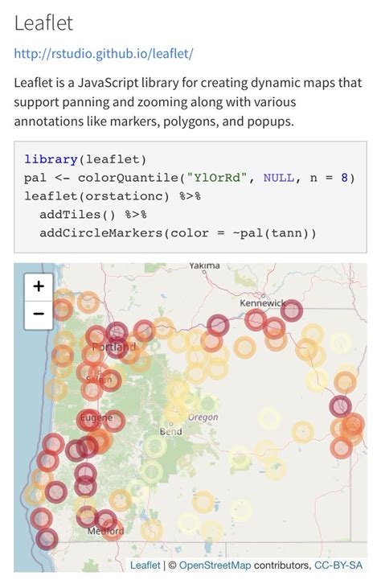This screenshot has height=588, width=381.
Task: Open the rstudio.github.io/leaflet link
Action: [104, 54]
